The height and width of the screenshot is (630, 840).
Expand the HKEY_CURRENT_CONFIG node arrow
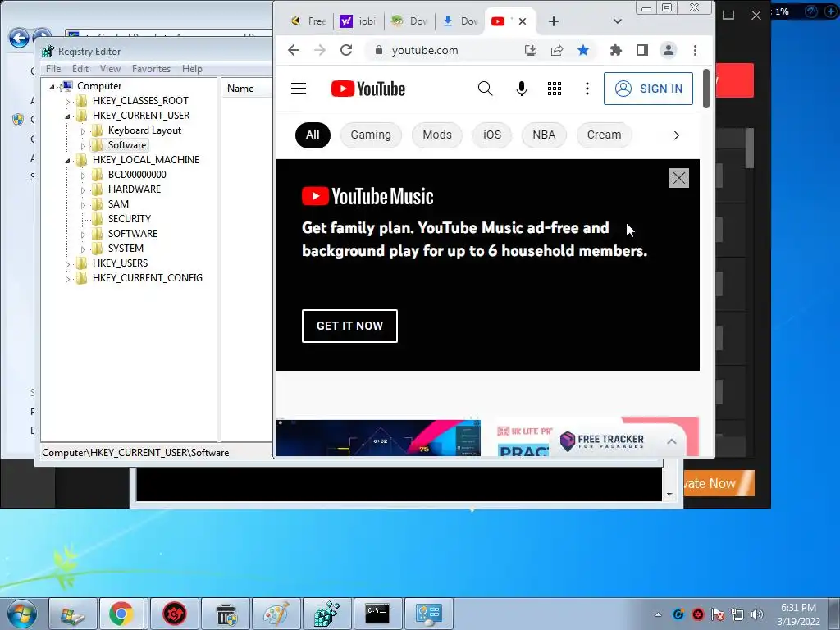[67, 279]
